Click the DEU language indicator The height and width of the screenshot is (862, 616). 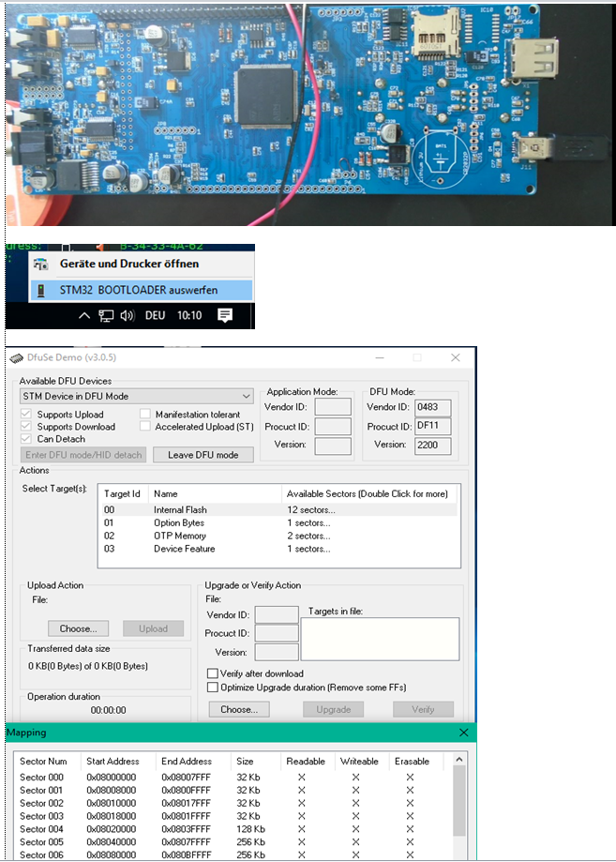click(156, 316)
